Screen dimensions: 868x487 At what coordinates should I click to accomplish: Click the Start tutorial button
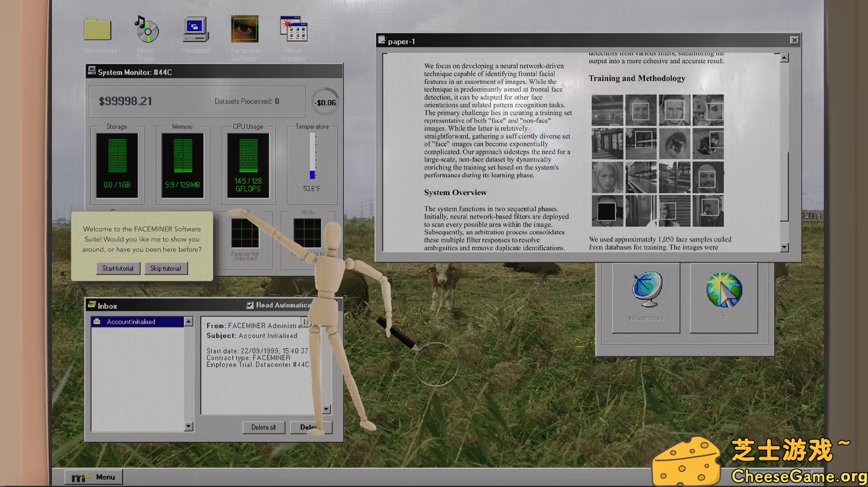click(118, 268)
